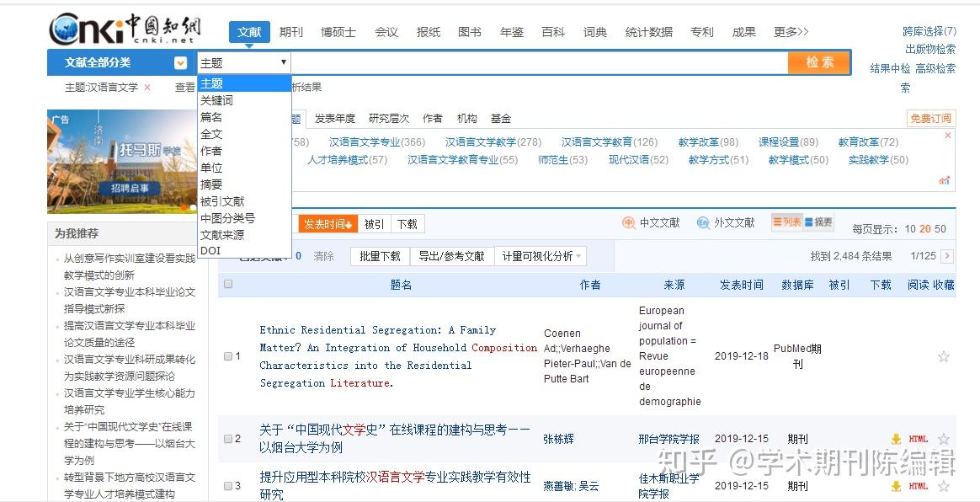Switch to 列表 list view icon
The image size is (980, 502).
786,222
